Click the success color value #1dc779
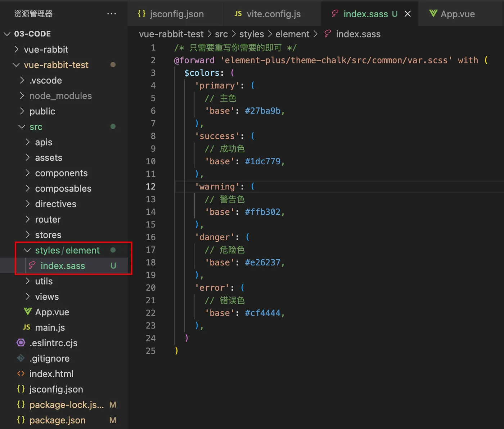Viewport: 504px width, 429px height. [263, 161]
